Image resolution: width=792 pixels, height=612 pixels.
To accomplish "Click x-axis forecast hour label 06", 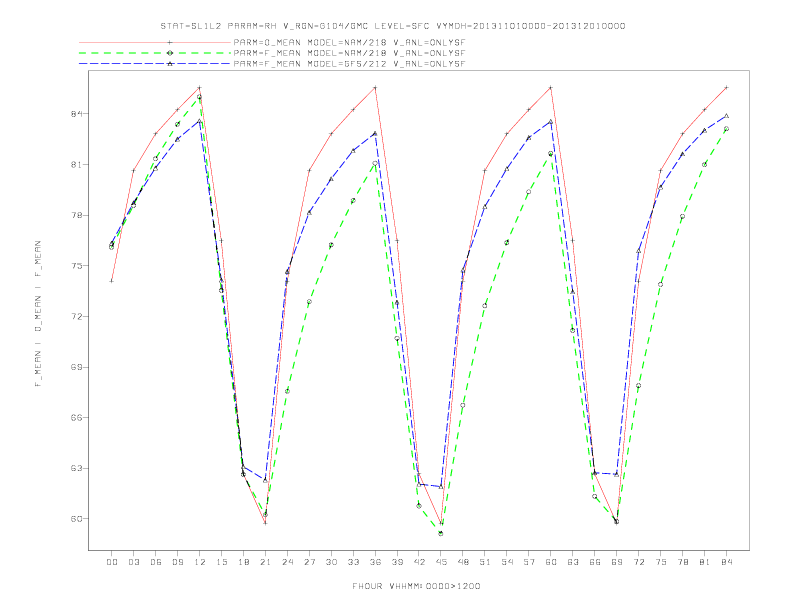I will pos(156,562).
